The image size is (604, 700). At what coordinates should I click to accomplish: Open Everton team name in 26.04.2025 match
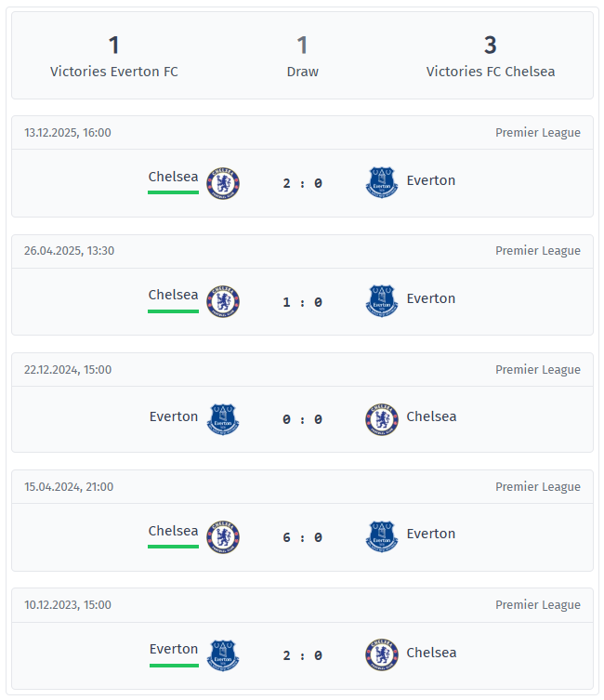coord(431,298)
